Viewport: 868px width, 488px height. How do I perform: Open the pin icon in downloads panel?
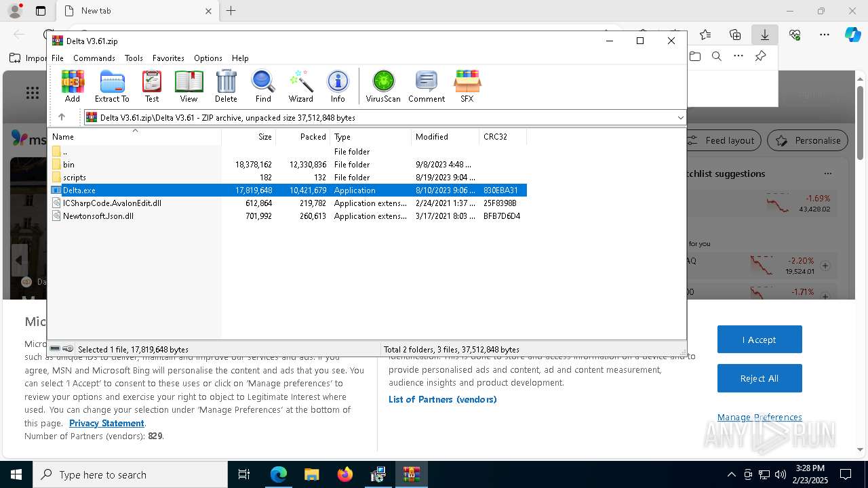(760, 56)
